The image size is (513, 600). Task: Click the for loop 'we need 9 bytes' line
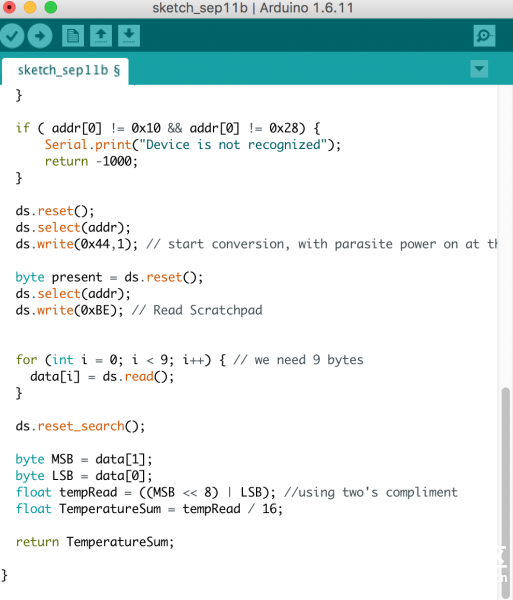(x=189, y=360)
